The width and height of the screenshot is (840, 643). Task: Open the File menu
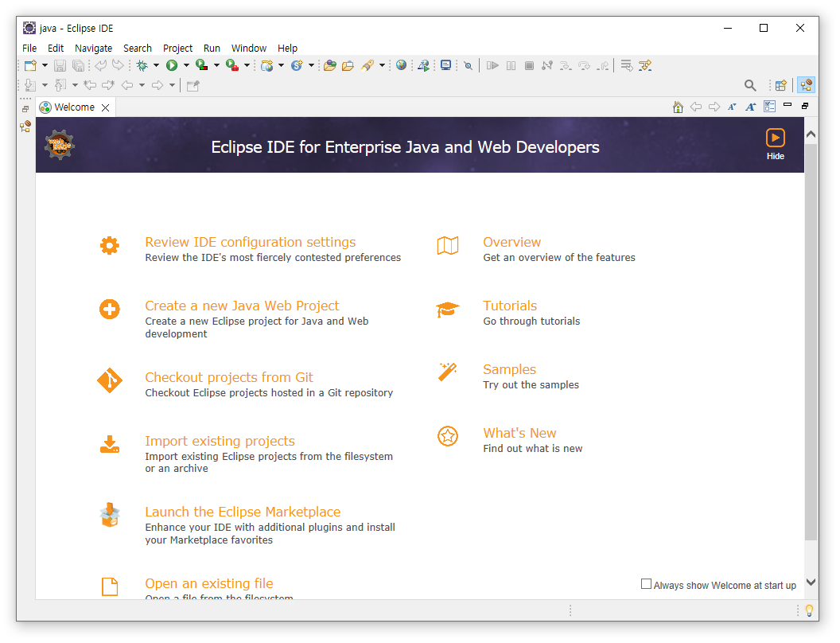point(29,49)
